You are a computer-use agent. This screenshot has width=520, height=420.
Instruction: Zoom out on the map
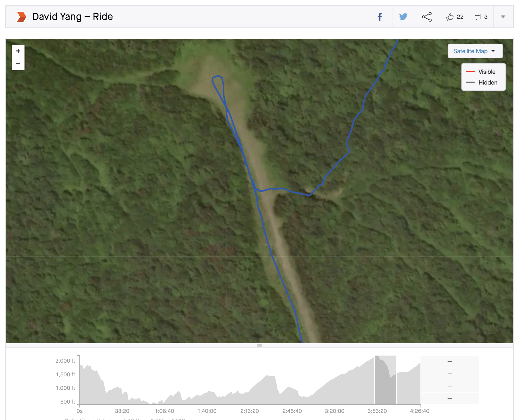point(18,64)
